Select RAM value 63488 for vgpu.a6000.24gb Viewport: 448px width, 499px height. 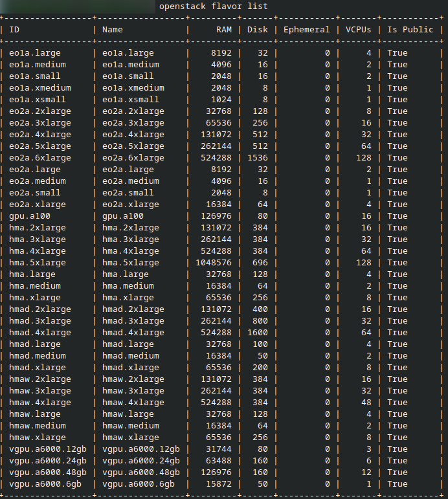[219, 461]
